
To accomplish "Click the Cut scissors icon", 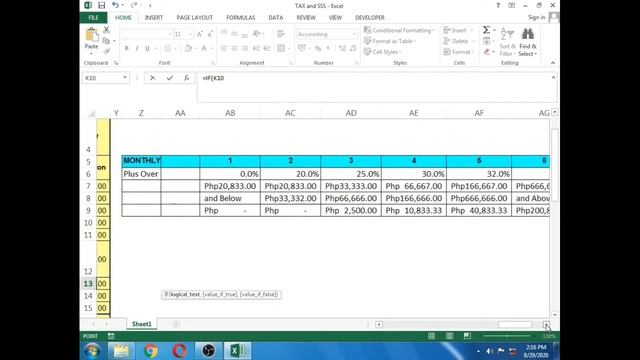I will pyautogui.click(x=107, y=30).
